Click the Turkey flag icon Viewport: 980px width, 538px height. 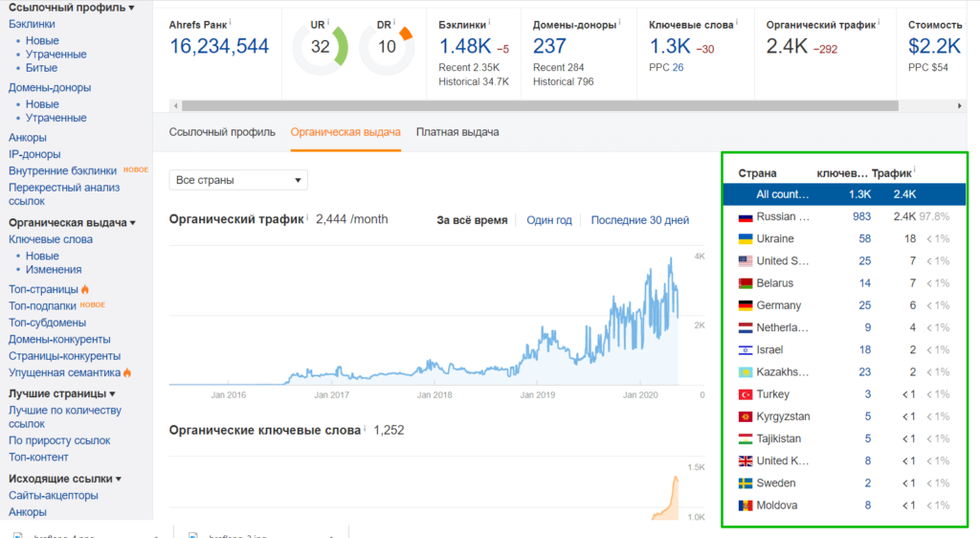click(745, 395)
